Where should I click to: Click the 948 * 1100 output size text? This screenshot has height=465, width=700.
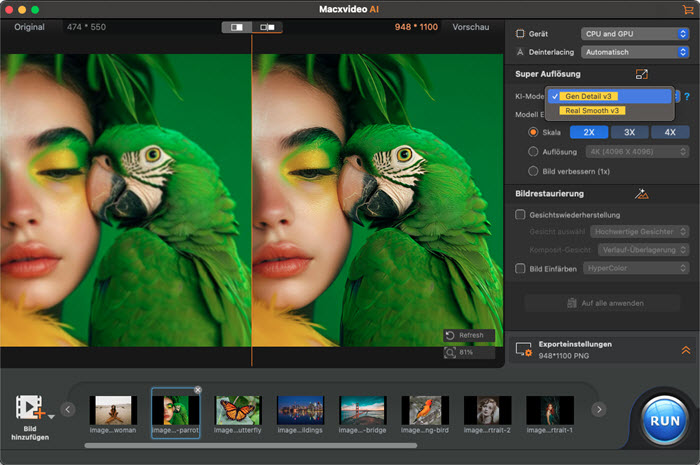pyautogui.click(x=416, y=27)
